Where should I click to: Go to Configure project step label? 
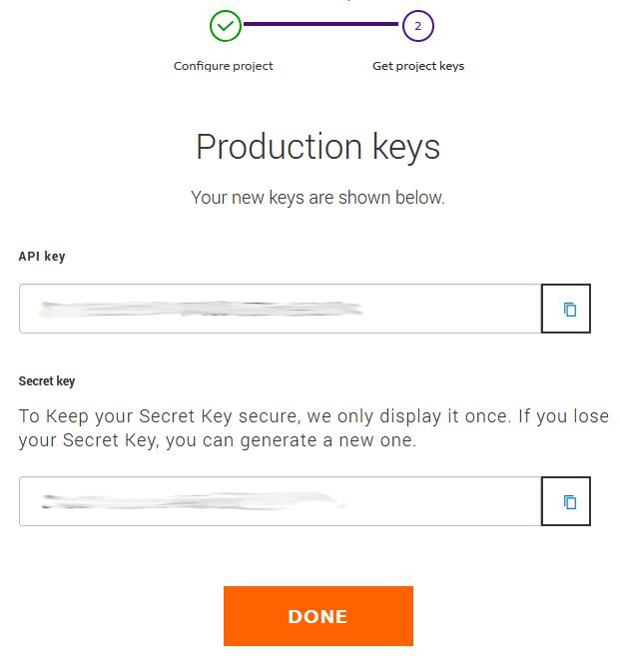223,66
